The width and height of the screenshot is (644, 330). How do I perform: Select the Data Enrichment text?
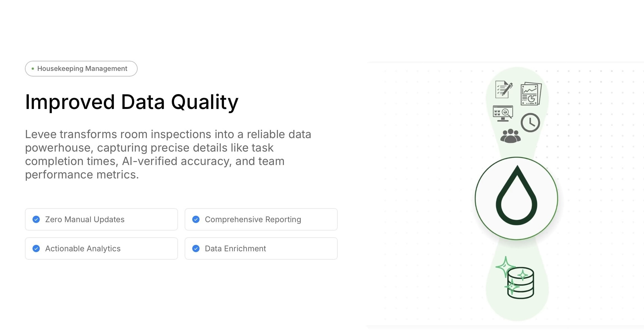point(235,248)
